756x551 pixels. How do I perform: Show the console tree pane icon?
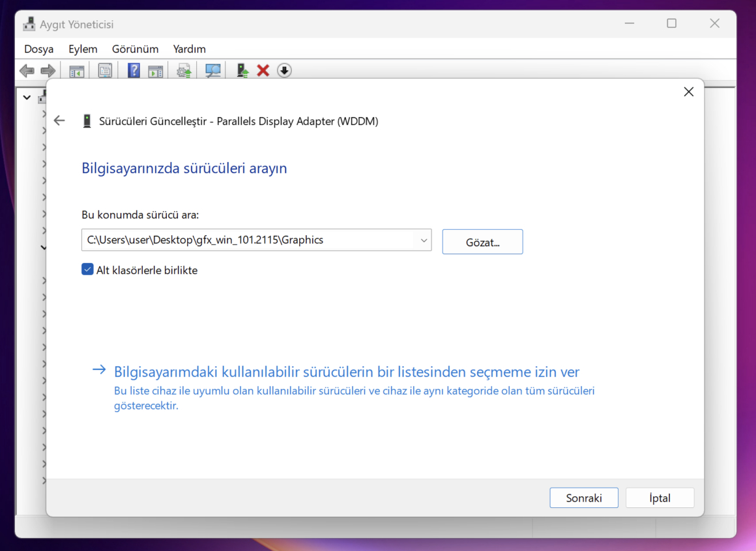(x=77, y=71)
